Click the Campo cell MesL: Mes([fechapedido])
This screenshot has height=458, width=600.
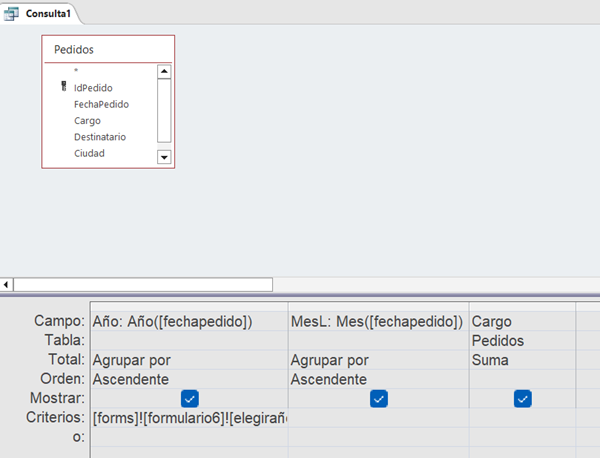378,321
